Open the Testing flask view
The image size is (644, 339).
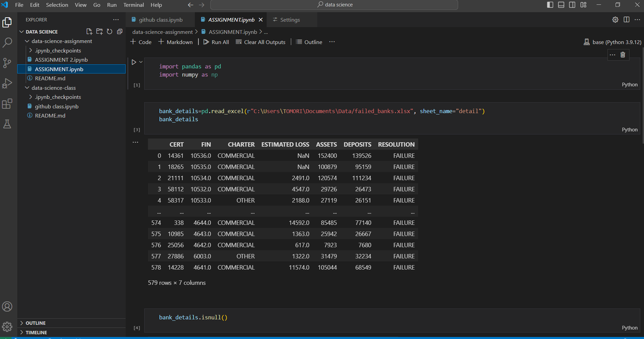point(8,124)
